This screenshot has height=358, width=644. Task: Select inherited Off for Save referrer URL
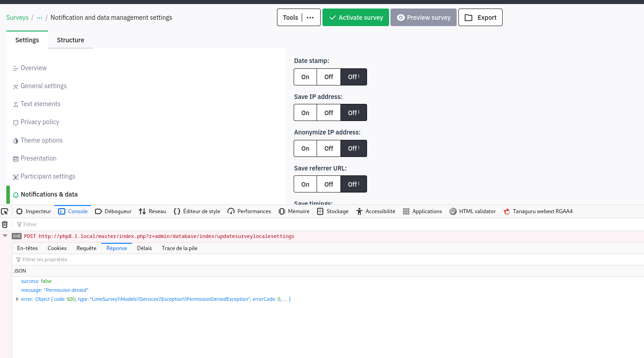coord(354,184)
